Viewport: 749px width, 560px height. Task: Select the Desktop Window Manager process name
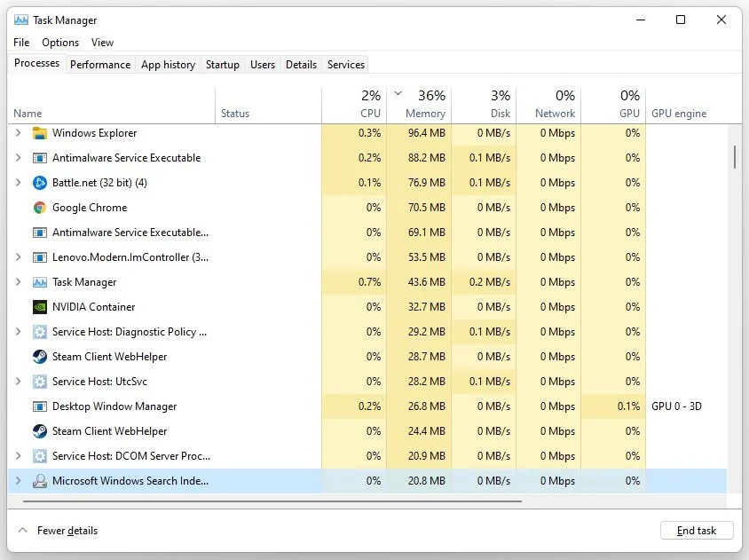(x=114, y=406)
